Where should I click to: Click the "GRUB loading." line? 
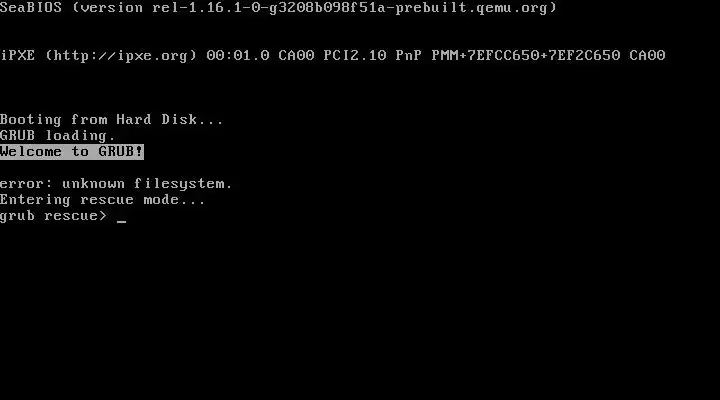57,135
